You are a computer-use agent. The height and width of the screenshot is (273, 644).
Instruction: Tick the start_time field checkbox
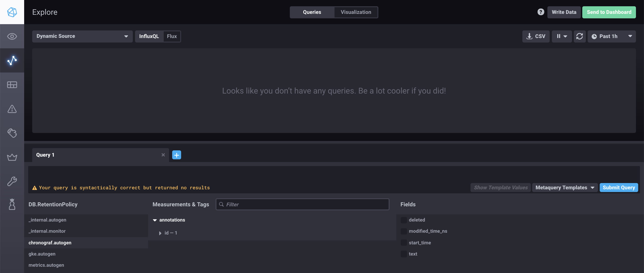[403, 243]
